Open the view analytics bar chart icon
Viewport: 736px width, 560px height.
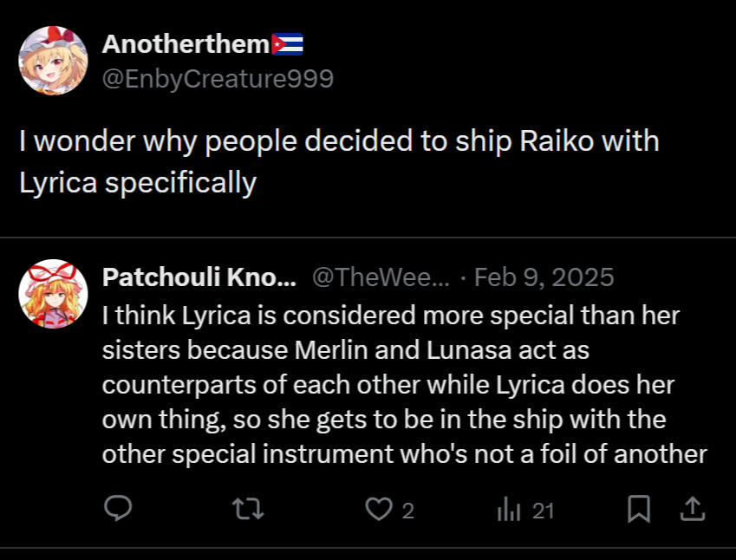click(509, 511)
